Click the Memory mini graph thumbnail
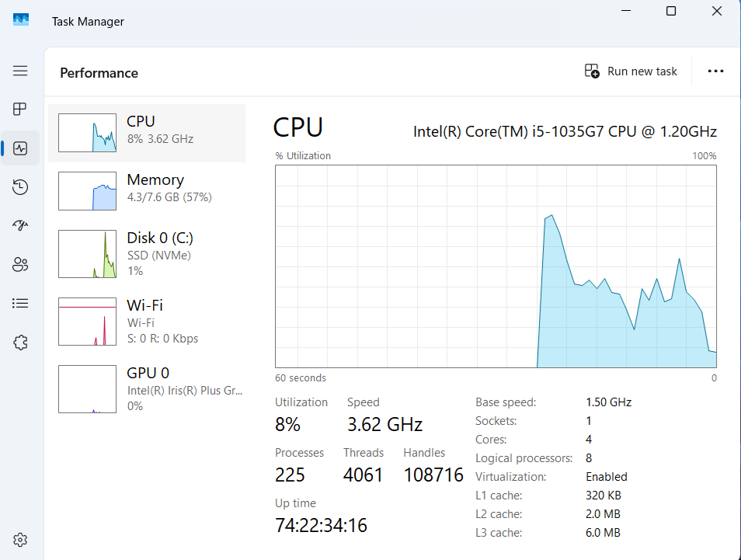The width and height of the screenshot is (741, 560). tap(87, 191)
